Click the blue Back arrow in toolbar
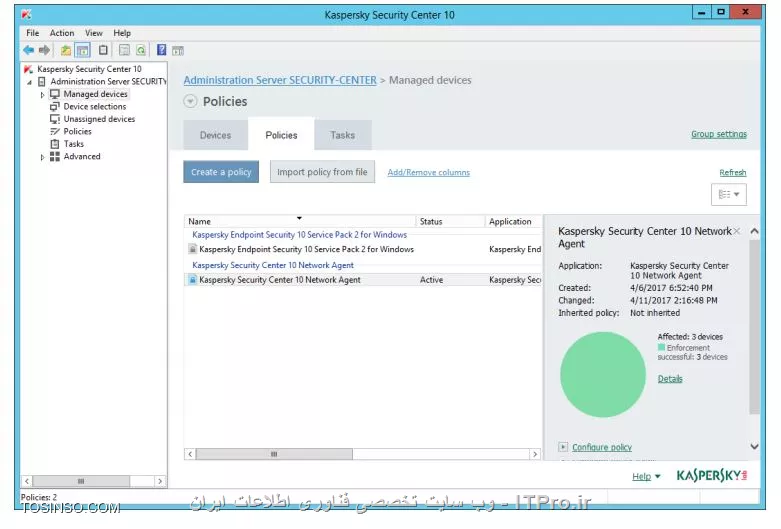 [28, 50]
